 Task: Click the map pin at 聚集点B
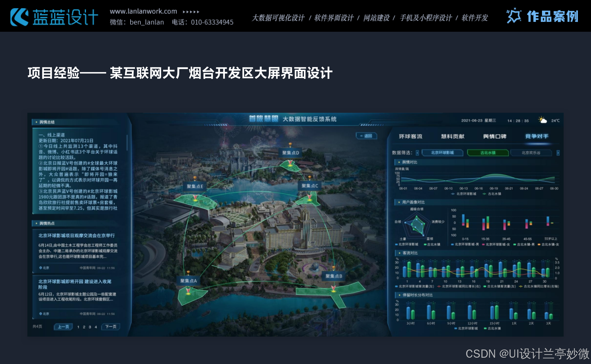click(333, 288)
